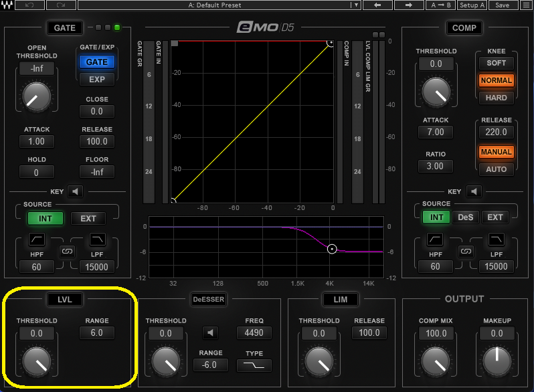The image size is (534, 392).
Task: Toggle gate key listen speaker icon
Action: (x=74, y=191)
